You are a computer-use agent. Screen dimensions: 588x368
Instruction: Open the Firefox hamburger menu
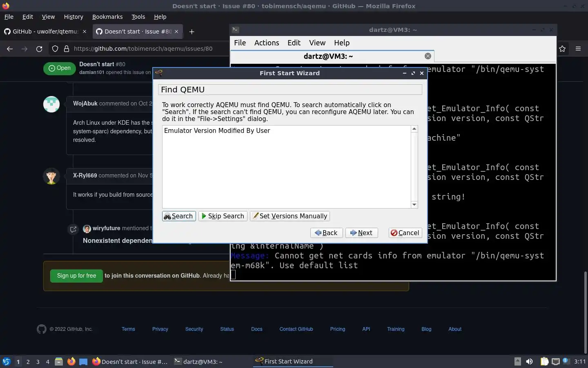(578, 49)
